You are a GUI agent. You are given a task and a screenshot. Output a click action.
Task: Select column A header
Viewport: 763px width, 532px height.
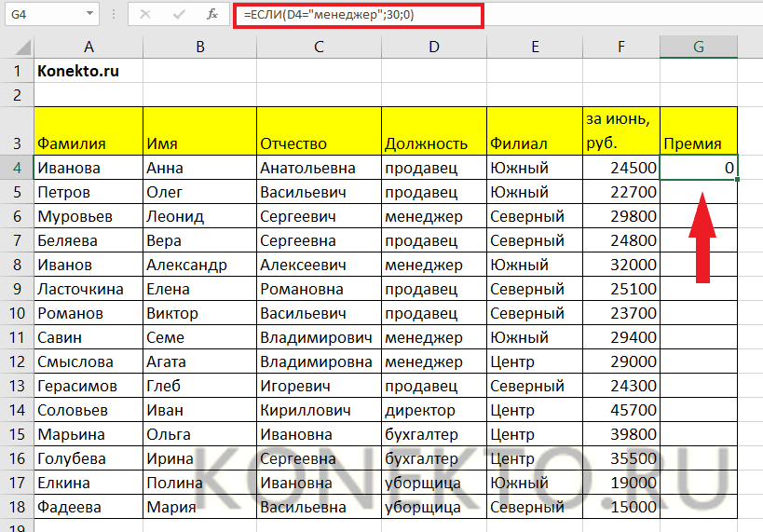coord(88,47)
